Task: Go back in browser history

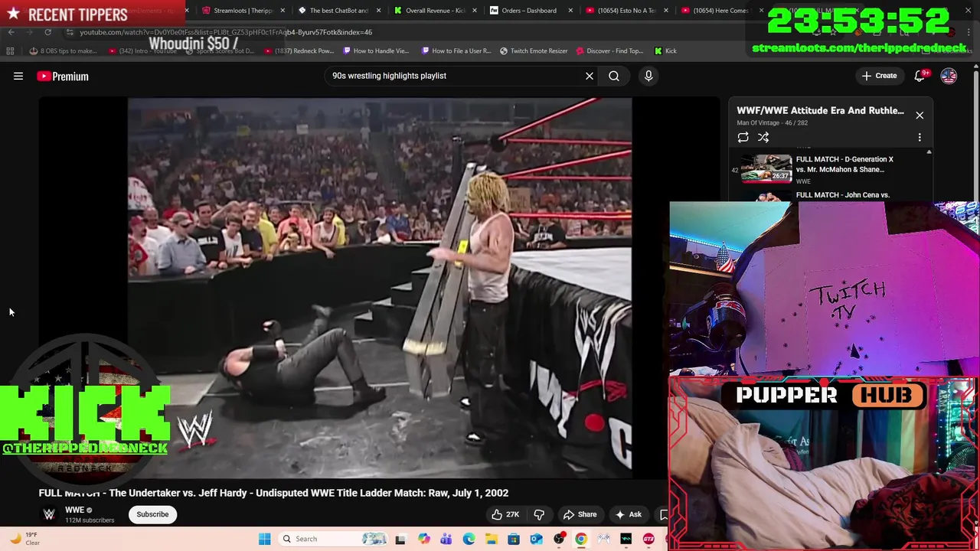Action: coord(11,32)
